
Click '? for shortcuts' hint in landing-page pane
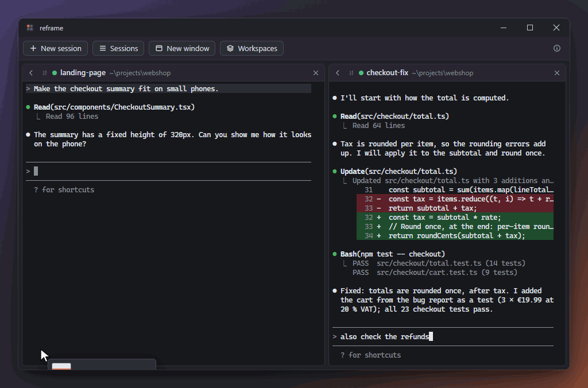click(64, 189)
